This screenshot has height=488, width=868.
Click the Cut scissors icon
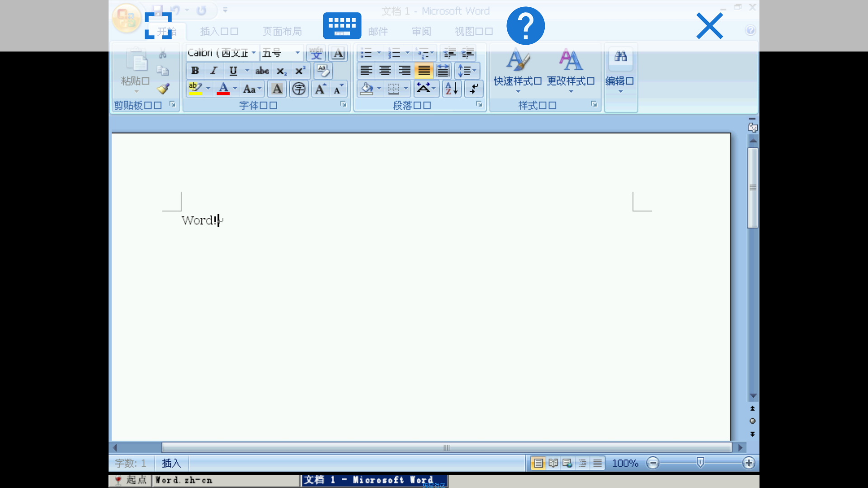(163, 54)
